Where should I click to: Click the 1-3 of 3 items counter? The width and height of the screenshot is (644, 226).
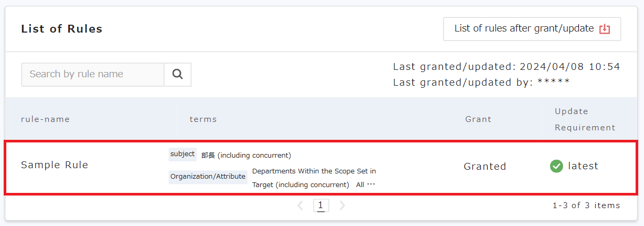(x=586, y=206)
